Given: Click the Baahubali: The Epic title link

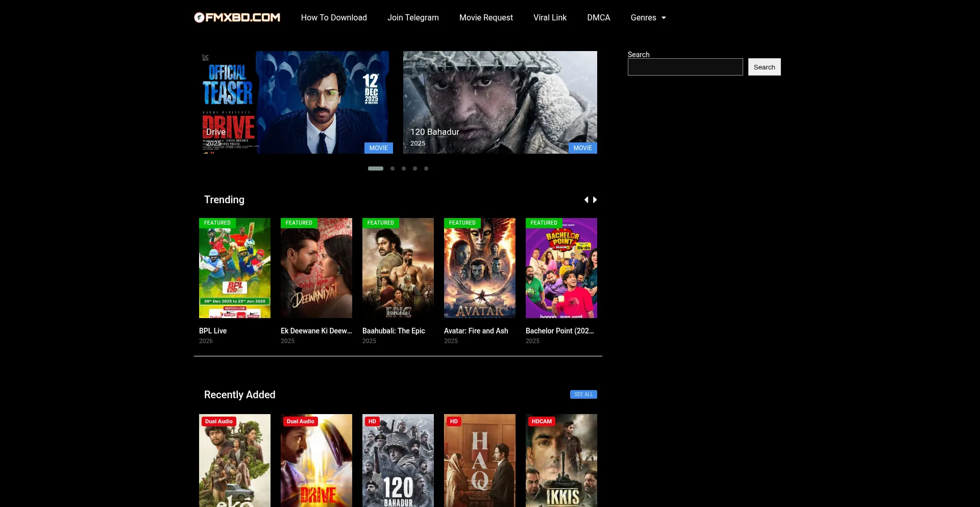Looking at the screenshot, I should [394, 331].
